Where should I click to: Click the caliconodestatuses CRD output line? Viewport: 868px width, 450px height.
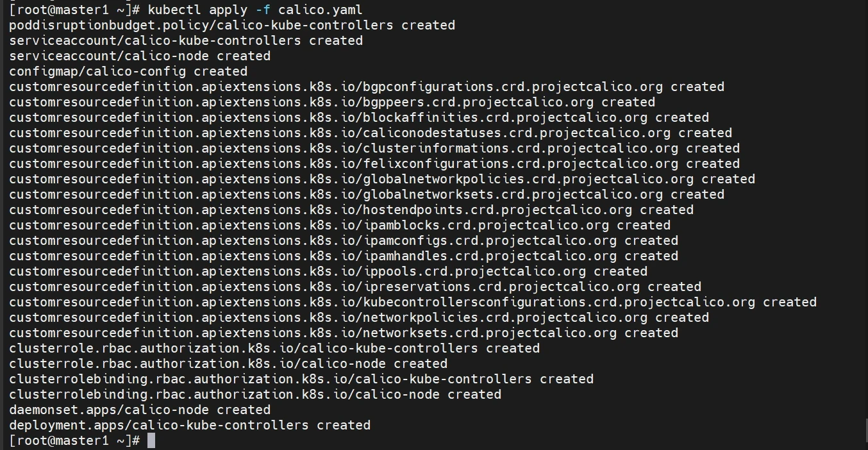coord(371,133)
